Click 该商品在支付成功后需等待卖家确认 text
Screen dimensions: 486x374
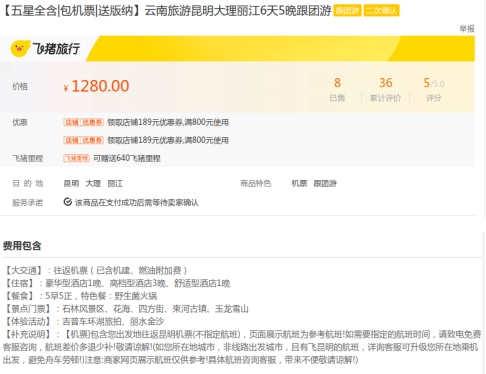click(137, 202)
